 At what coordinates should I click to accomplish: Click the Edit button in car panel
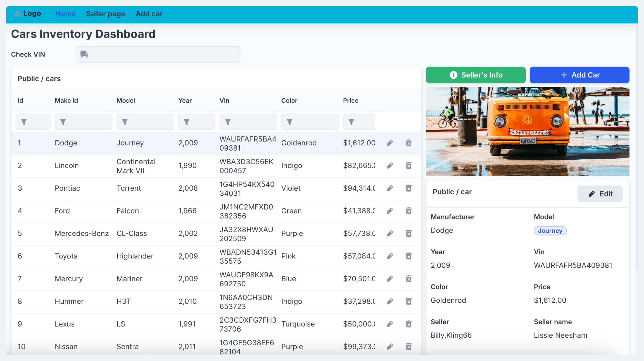click(600, 194)
